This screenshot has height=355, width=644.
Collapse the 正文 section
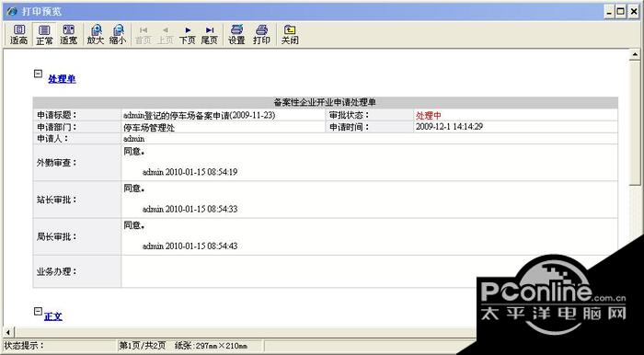38,311
